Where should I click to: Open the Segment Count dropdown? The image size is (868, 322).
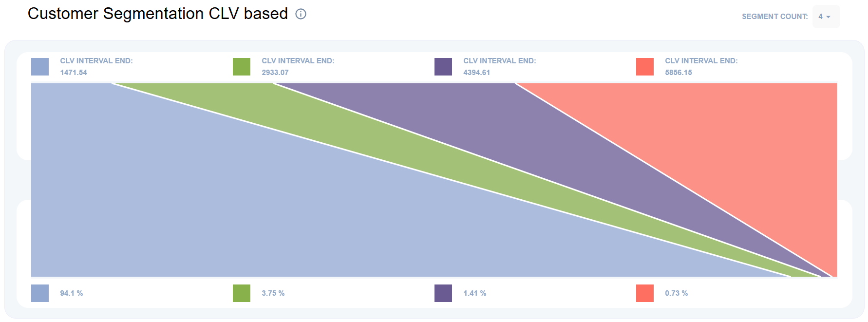coord(826,17)
